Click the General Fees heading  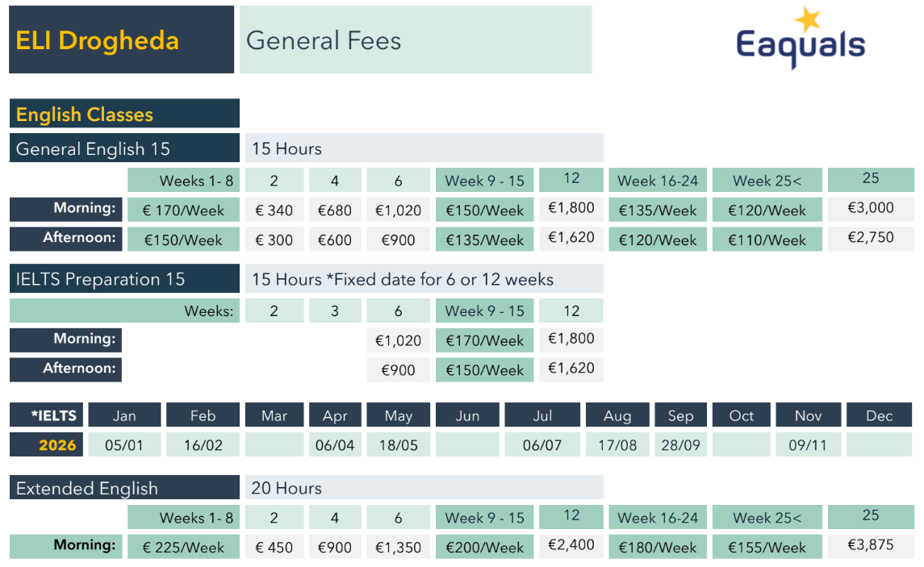[415, 40]
